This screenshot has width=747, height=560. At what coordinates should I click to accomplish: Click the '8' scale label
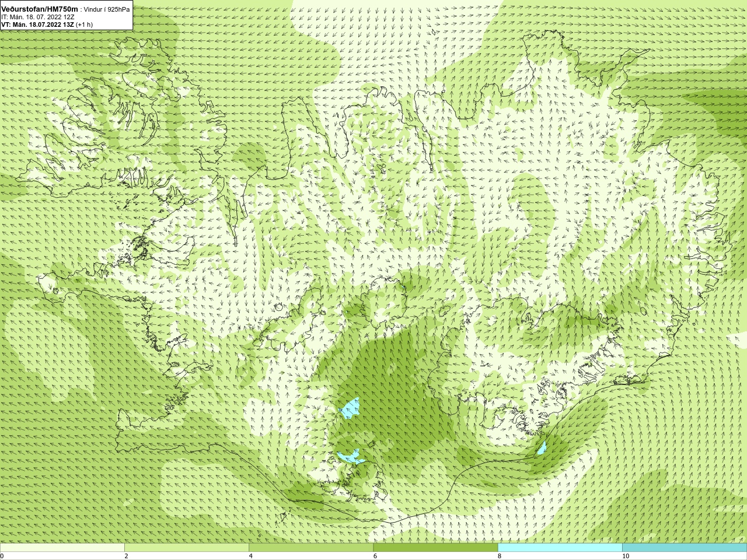tap(500, 556)
